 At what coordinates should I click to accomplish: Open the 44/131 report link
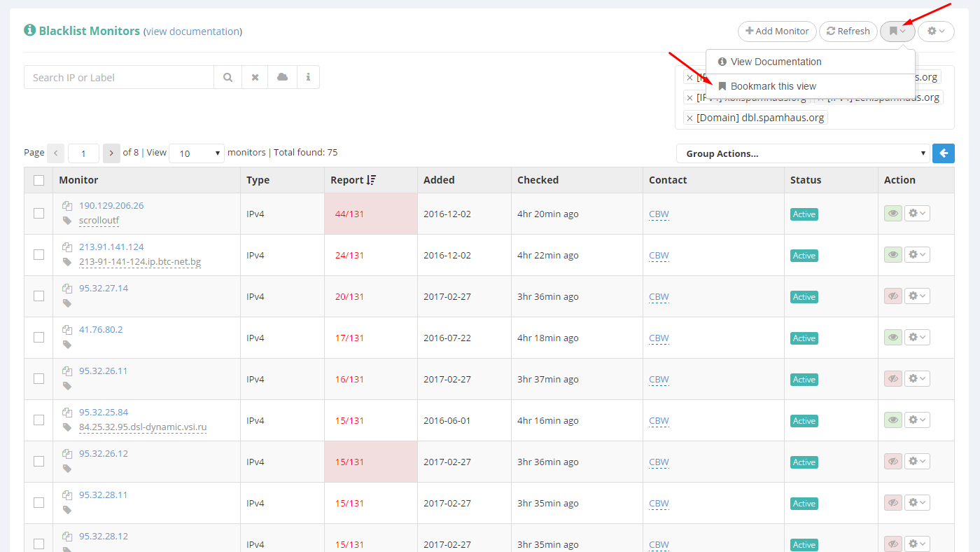[x=349, y=214]
